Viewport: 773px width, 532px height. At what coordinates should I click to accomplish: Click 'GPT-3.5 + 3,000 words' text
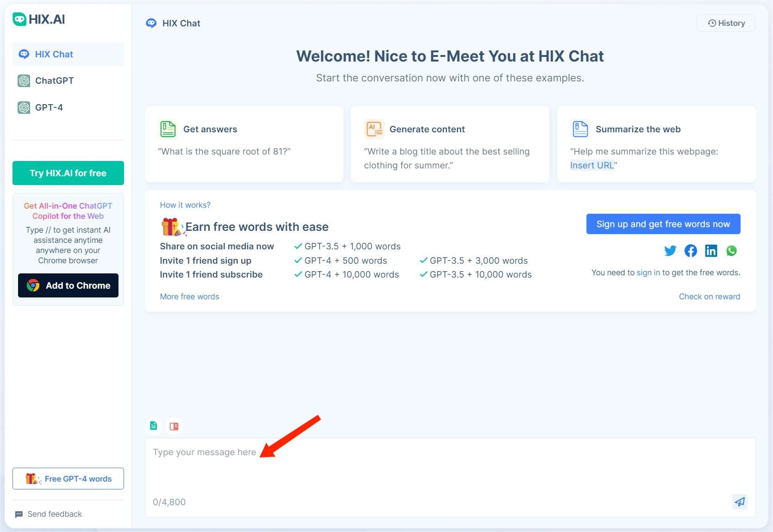click(x=479, y=260)
